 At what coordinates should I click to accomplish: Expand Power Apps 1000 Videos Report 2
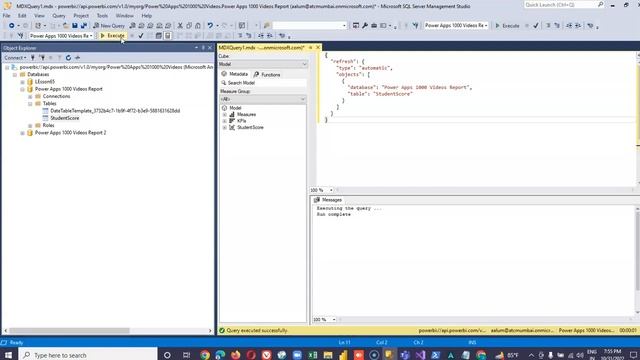[x=22, y=133]
